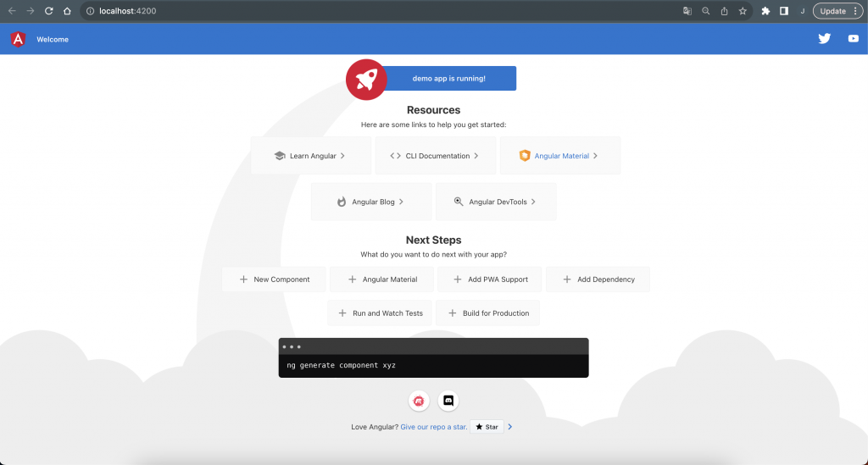Click the red rocket icon
The width and height of the screenshot is (868, 465).
[366, 80]
